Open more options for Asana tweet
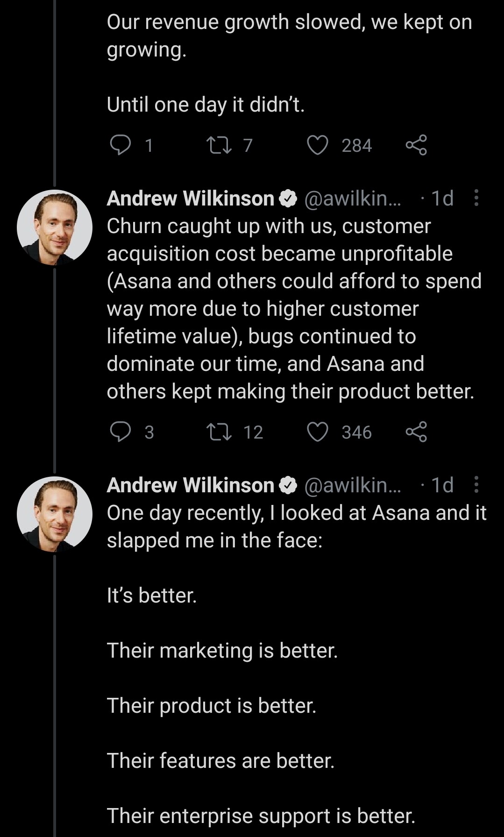Screen dimensions: 504x837 pyautogui.click(x=476, y=485)
